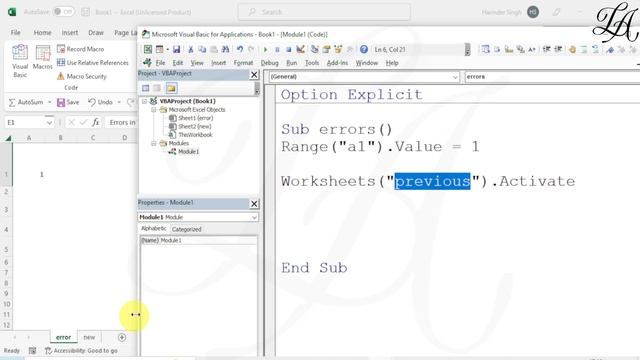Image resolution: width=640 pixels, height=360 pixels.
Task: Open the Insert UserForm dropdown arrow
Action: (x=167, y=49)
